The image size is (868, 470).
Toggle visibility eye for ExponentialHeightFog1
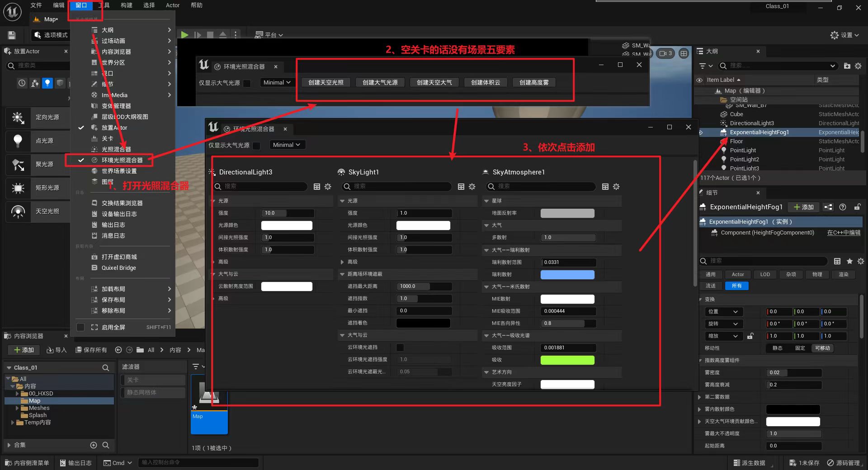coord(701,132)
